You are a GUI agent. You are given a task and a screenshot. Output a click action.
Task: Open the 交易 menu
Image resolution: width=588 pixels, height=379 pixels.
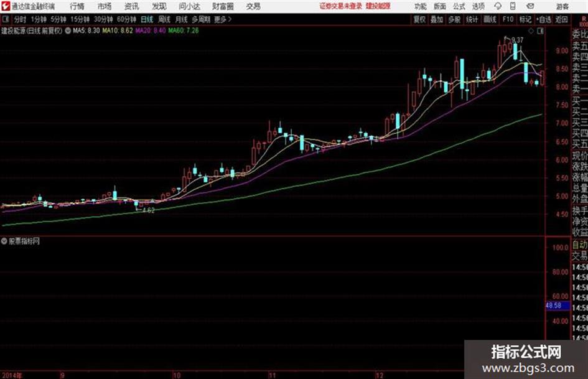pyautogui.click(x=253, y=6)
